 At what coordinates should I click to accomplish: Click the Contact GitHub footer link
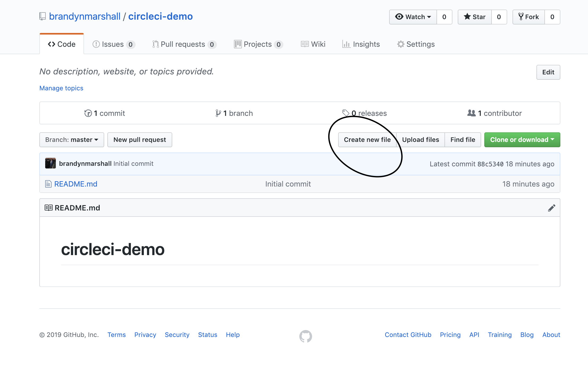(408, 335)
